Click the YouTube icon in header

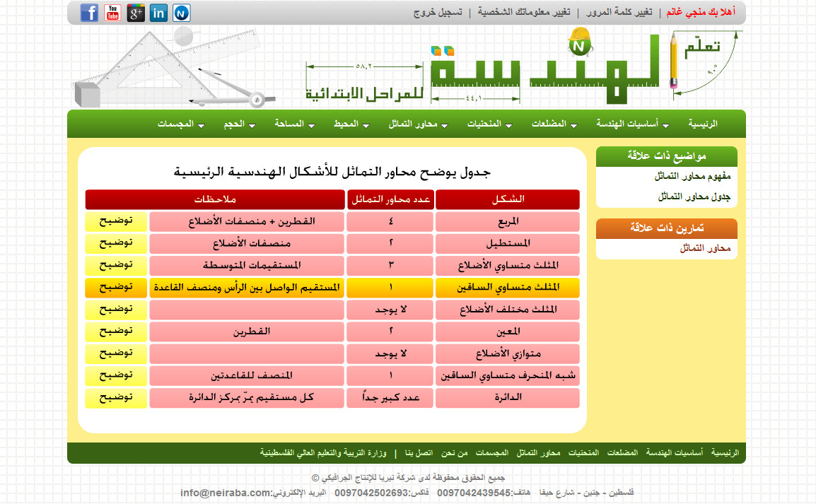click(112, 13)
